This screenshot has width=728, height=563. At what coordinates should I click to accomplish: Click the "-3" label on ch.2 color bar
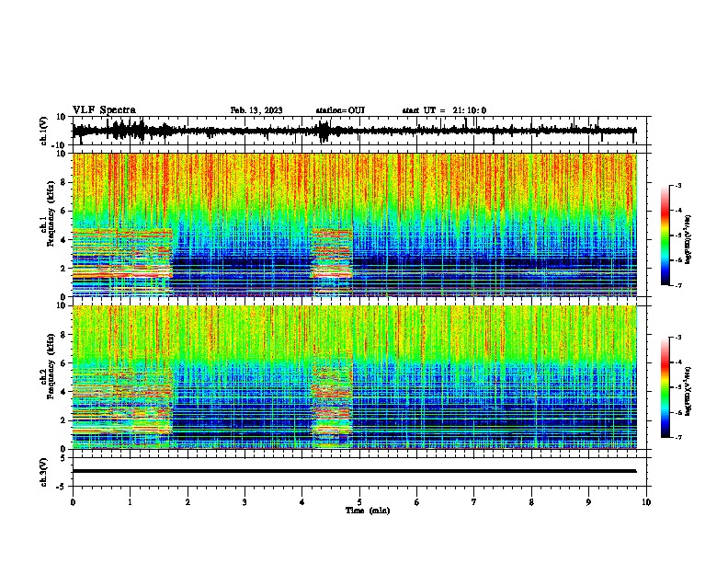tap(677, 338)
